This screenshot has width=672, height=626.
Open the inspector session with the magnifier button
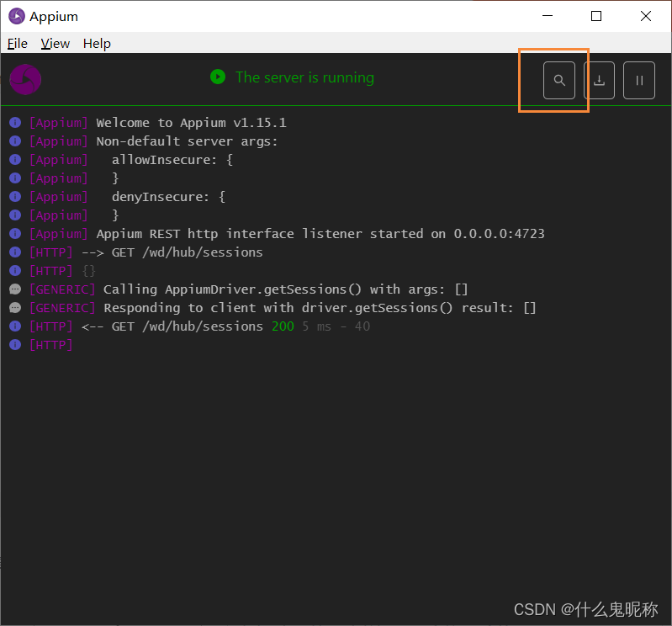coord(558,80)
